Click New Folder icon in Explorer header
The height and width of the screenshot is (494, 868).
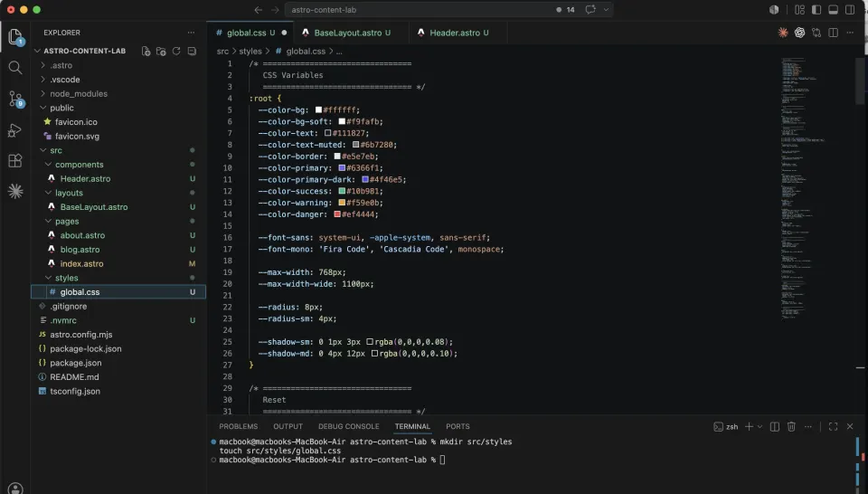(x=161, y=51)
